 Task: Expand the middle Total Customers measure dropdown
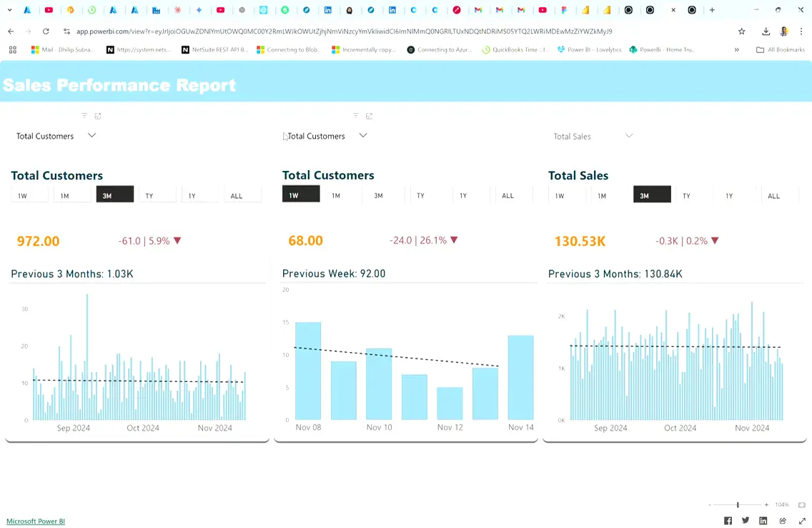363,135
